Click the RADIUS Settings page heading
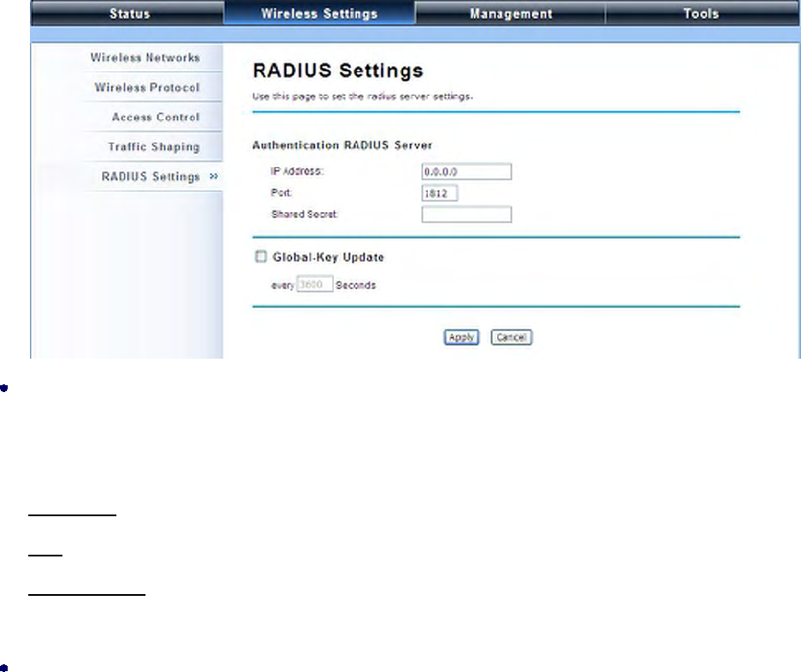801x672 pixels. click(x=338, y=70)
